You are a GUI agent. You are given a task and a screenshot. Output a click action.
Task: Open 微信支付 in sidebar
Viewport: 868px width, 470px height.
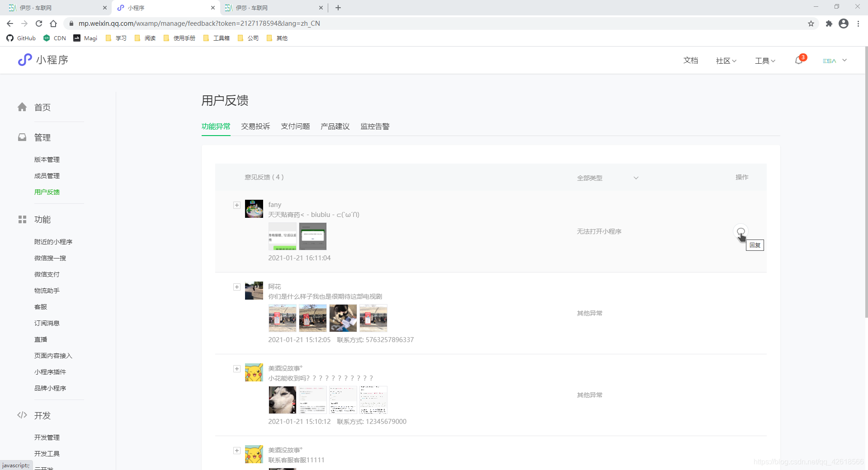click(x=47, y=274)
